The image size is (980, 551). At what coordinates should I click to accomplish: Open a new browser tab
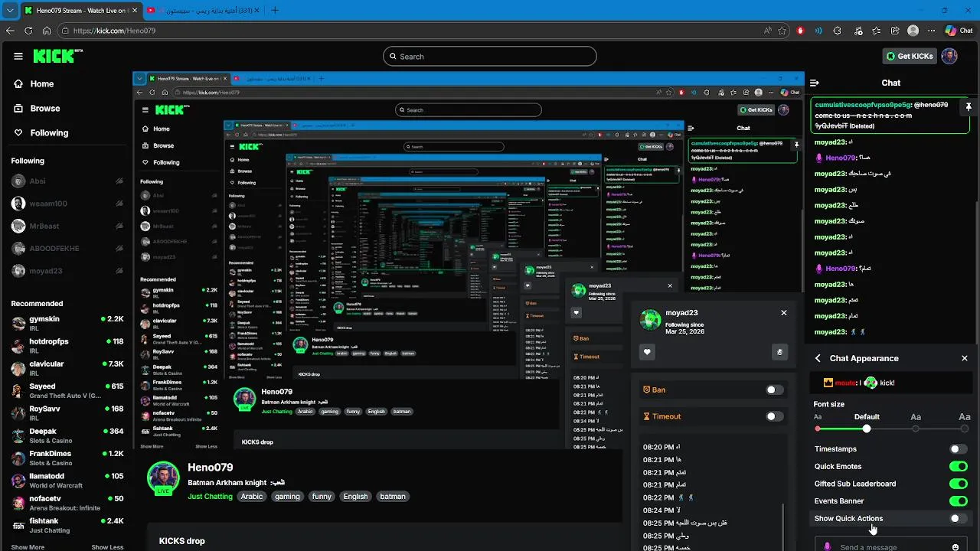pyautogui.click(x=275, y=11)
